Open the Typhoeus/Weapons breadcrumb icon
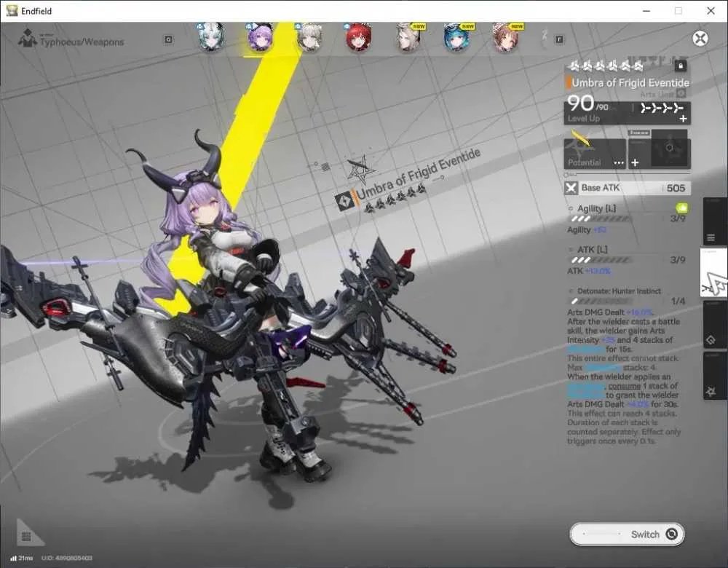 pos(28,38)
